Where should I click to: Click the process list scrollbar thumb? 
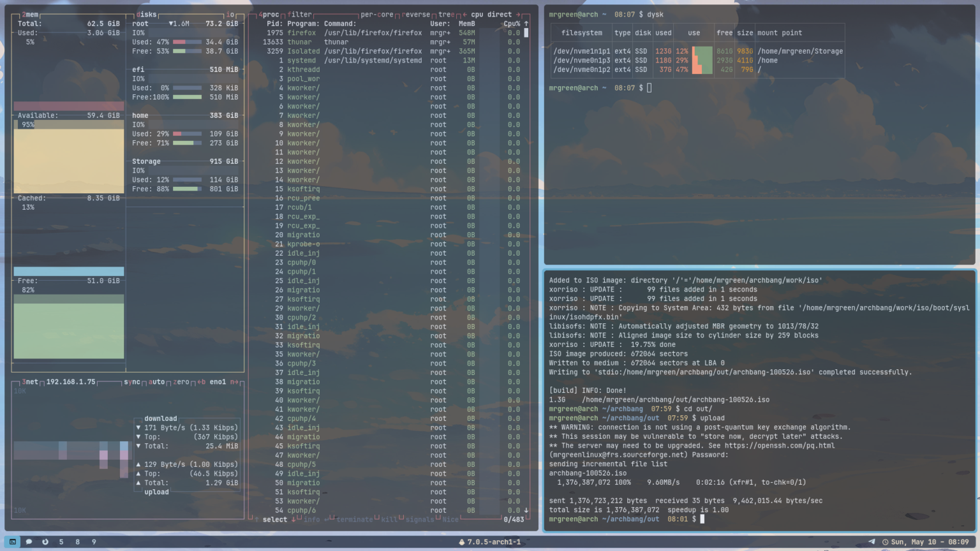(526, 33)
